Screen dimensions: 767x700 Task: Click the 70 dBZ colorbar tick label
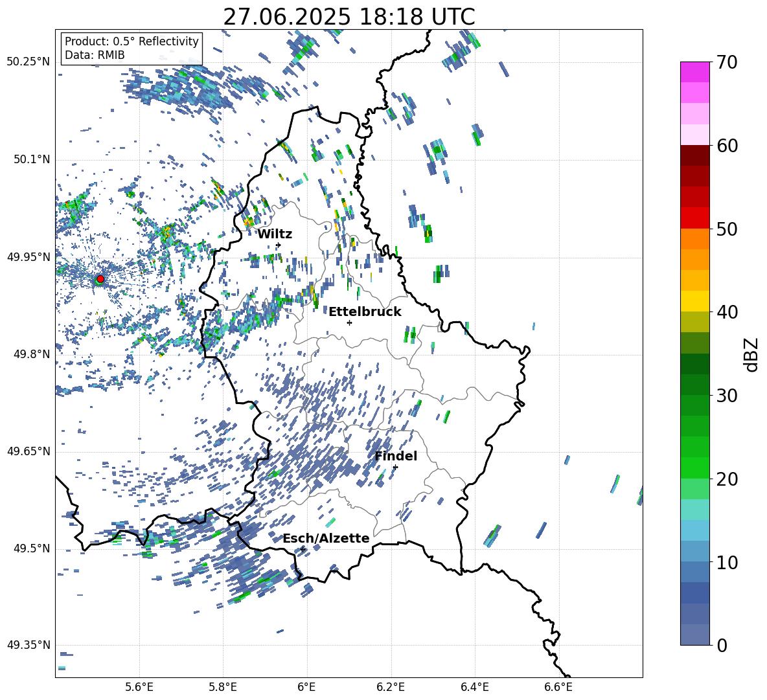tap(727, 63)
